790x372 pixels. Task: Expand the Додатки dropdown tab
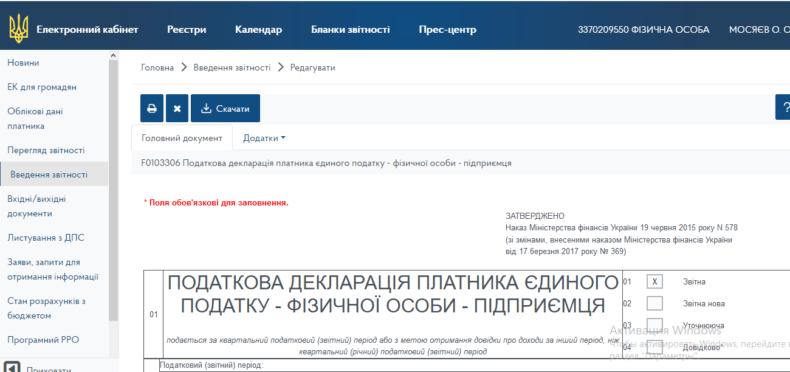[x=264, y=138]
